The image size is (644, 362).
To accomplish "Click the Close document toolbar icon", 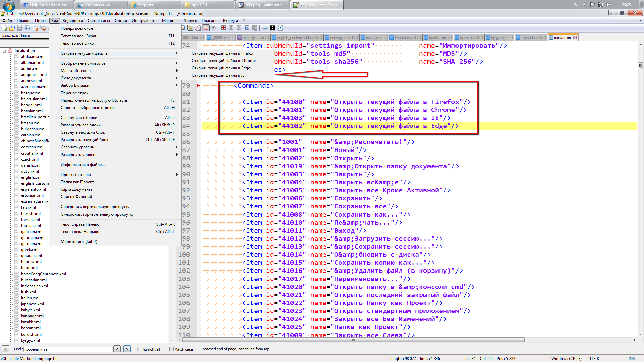I will (35, 28).
